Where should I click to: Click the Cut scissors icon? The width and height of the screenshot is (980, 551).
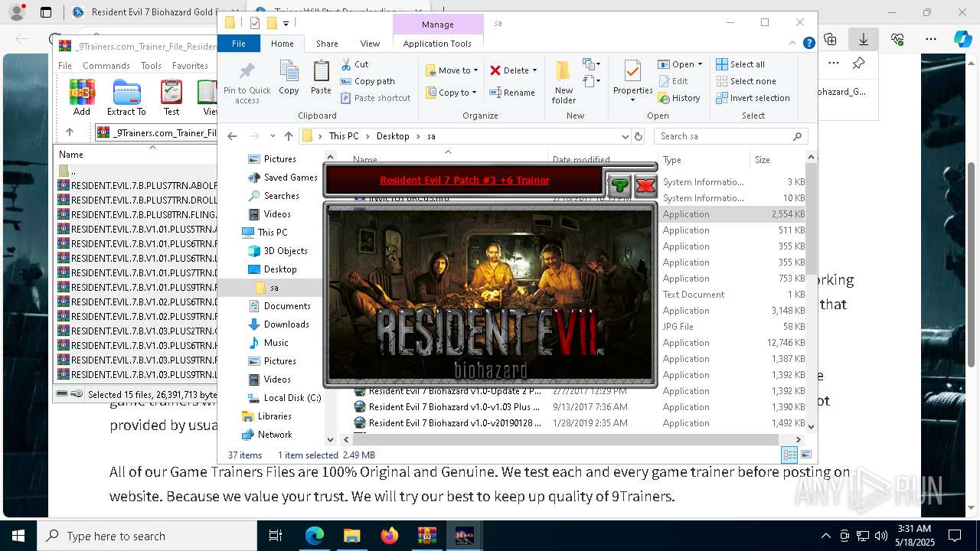point(346,64)
